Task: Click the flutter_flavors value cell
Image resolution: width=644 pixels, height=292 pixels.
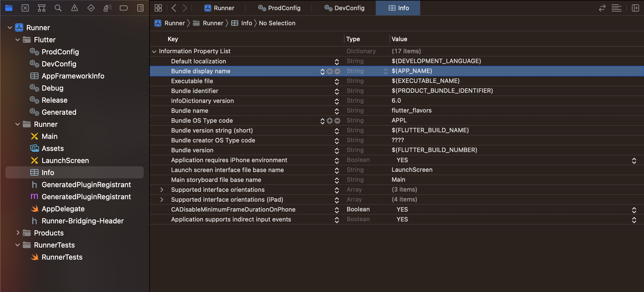Action: click(411, 110)
